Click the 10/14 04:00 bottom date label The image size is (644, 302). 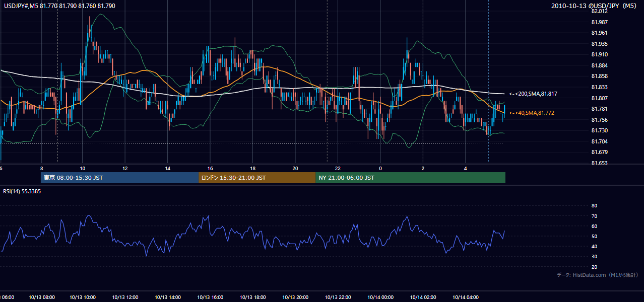[466, 297]
